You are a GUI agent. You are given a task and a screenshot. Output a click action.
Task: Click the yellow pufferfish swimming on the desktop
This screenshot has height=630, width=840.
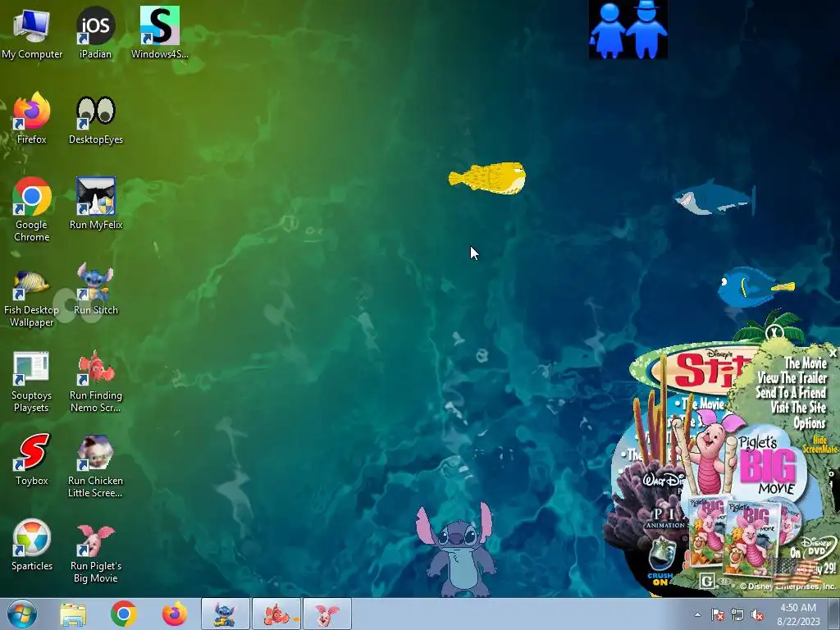[487, 178]
